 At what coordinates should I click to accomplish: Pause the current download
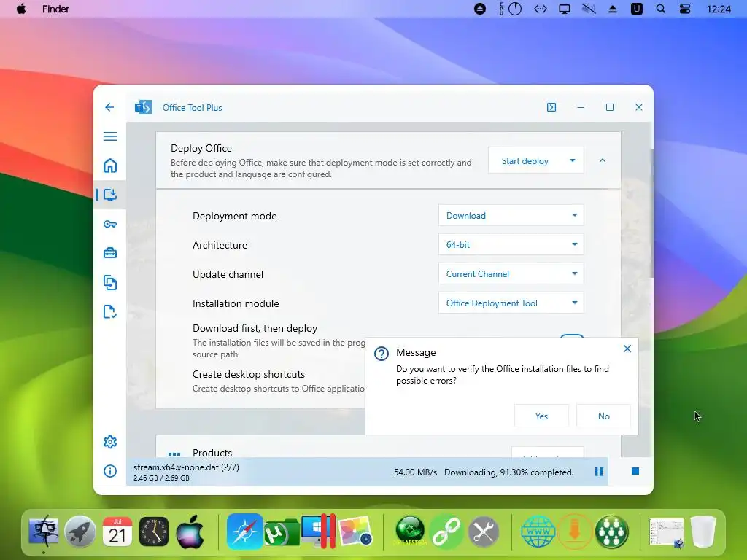(599, 472)
